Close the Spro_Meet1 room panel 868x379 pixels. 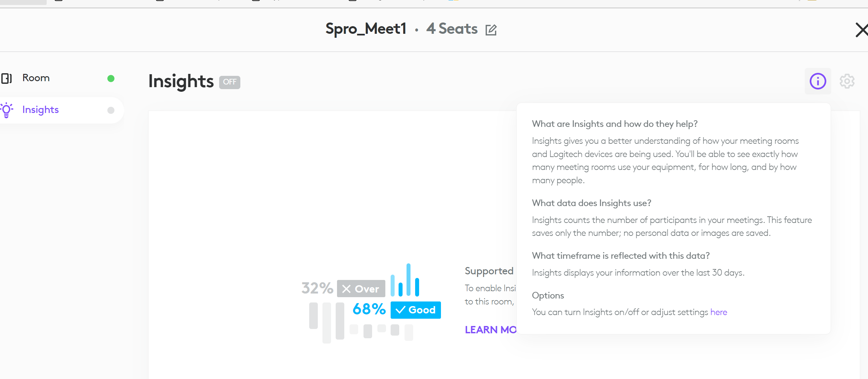861,30
